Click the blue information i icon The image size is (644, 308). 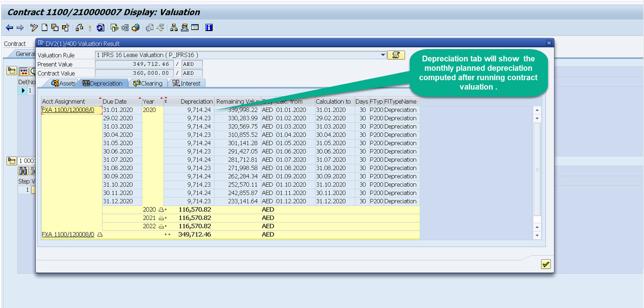(209, 28)
